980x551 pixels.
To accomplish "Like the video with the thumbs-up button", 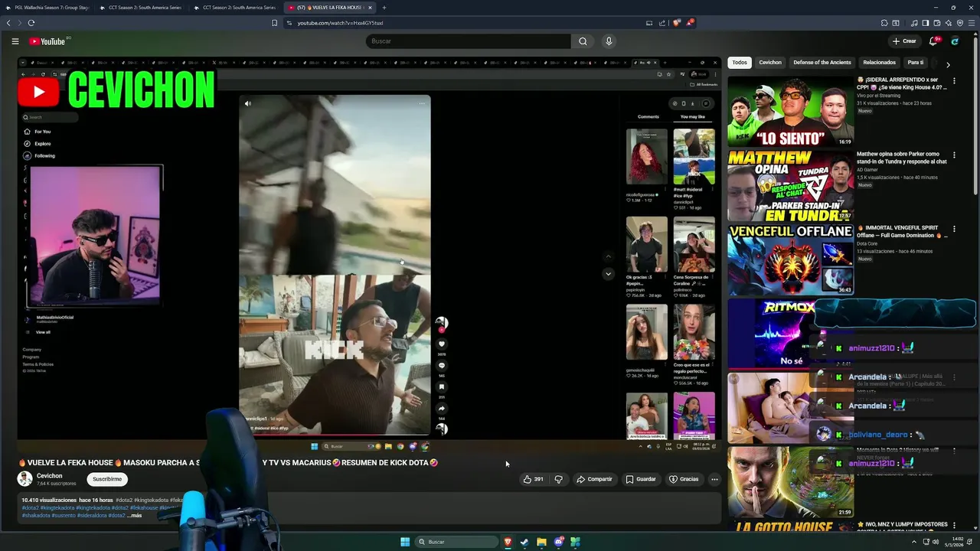I will (x=534, y=479).
